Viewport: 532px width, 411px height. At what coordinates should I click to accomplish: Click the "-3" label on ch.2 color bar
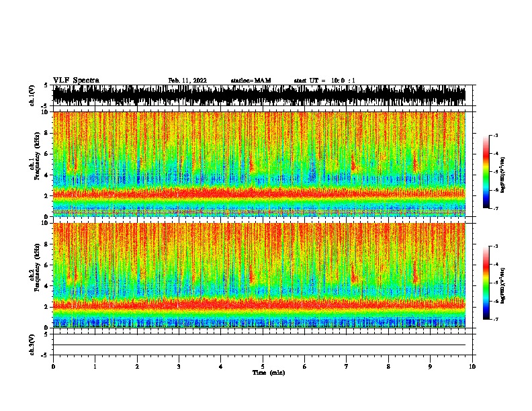(496, 246)
